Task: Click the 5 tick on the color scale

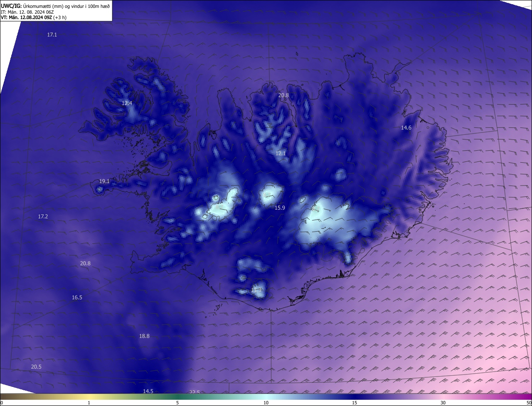Action: click(177, 403)
